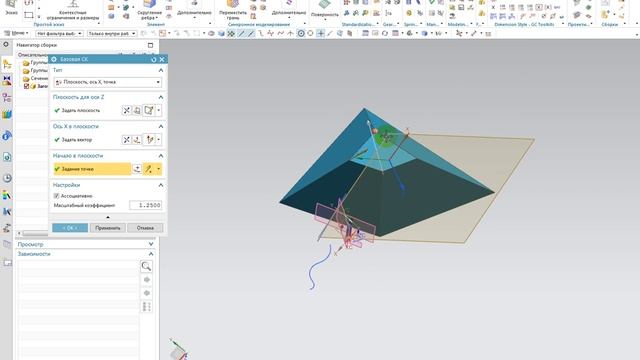This screenshot has height=360, width=640.
Task: Select the Сечени folder in navigator tree
Action: 36,78
